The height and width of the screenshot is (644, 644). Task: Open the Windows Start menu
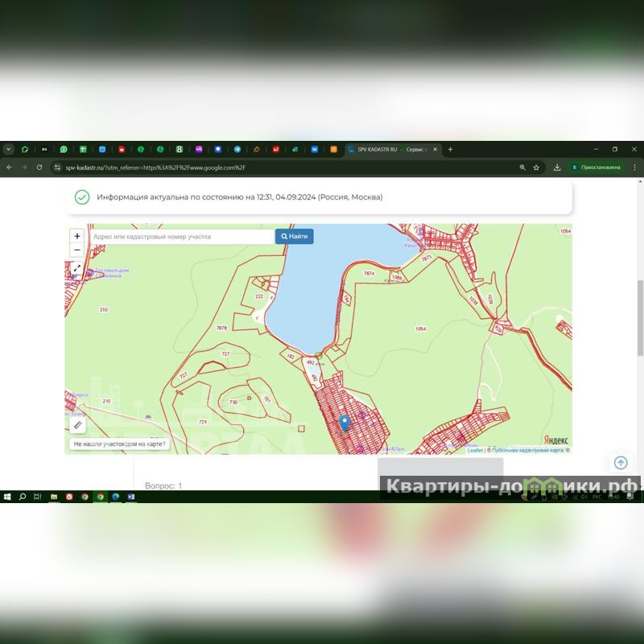tap(7, 497)
